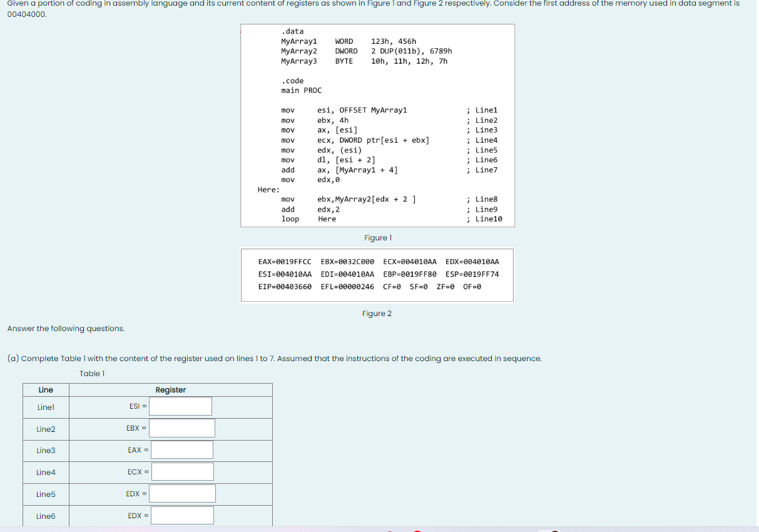Click the Line column header in Table 1

(46, 390)
